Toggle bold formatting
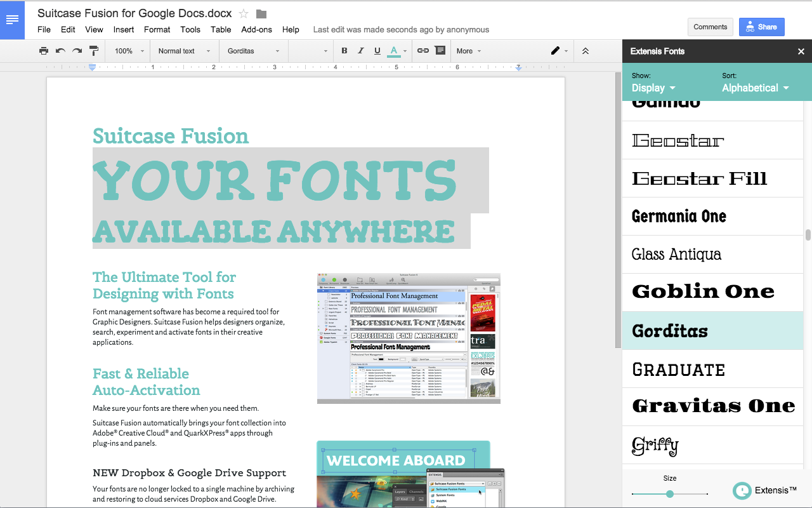The height and width of the screenshot is (508, 812). [x=344, y=51]
